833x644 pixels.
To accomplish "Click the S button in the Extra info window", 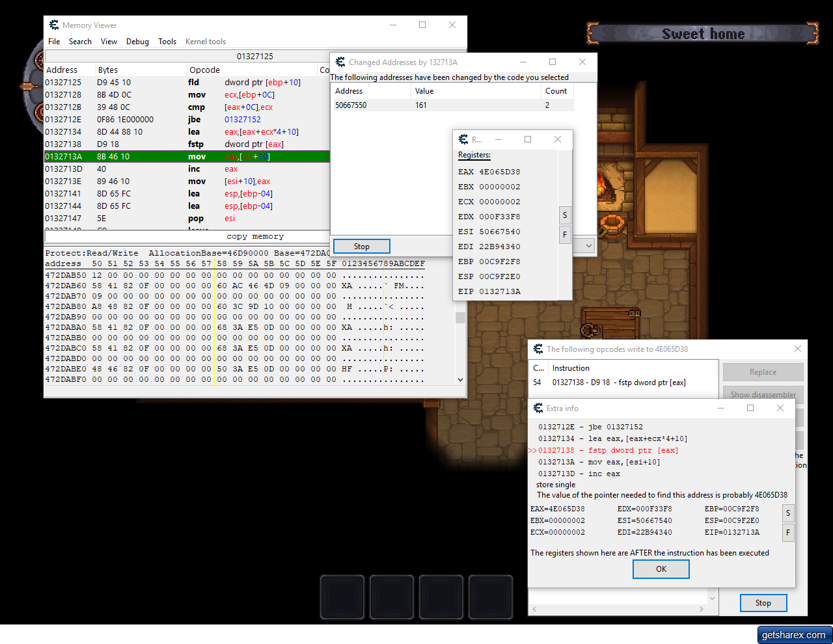I will point(788,513).
